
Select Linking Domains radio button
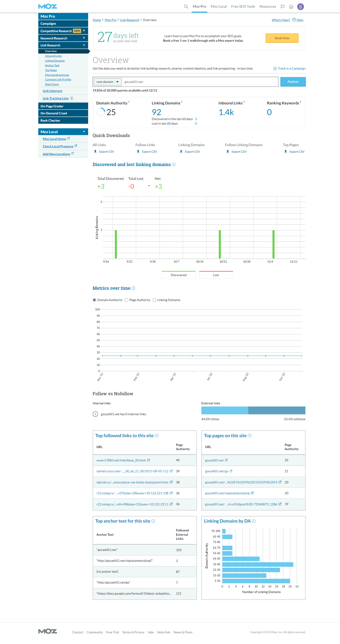(x=154, y=300)
